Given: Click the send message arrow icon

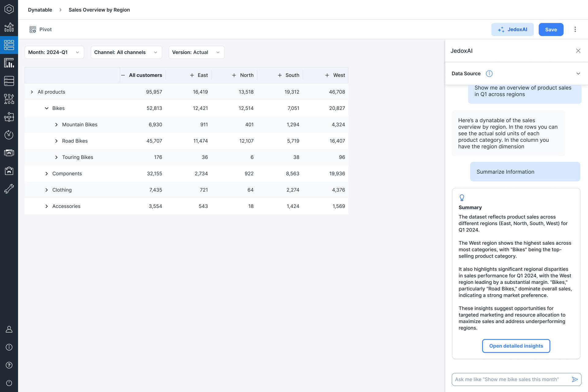Looking at the screenshot, I should pos(575,379).
